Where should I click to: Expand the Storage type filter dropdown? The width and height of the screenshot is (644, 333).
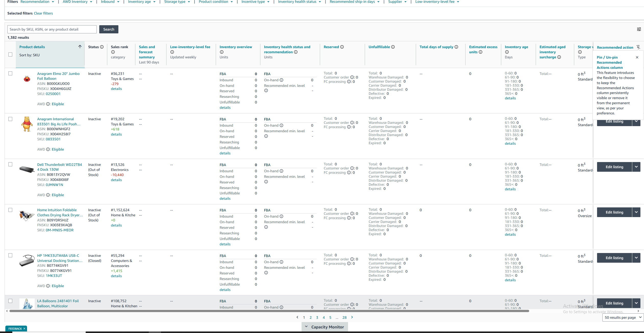tap(177, 2)
